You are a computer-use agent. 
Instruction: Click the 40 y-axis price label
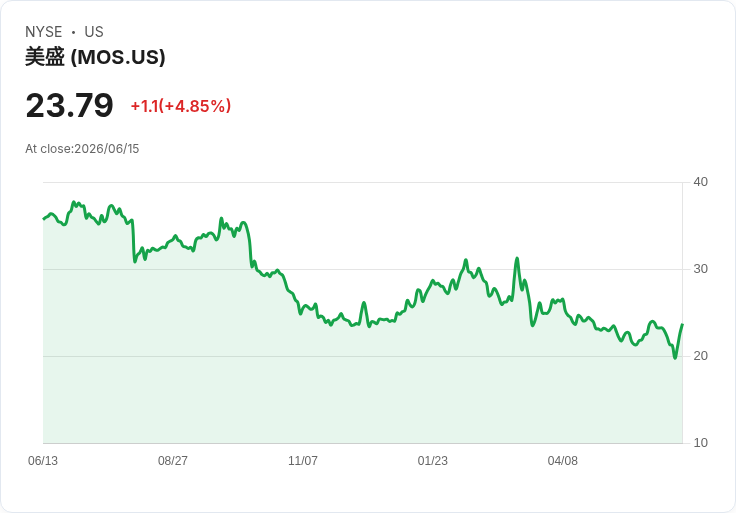700,182
